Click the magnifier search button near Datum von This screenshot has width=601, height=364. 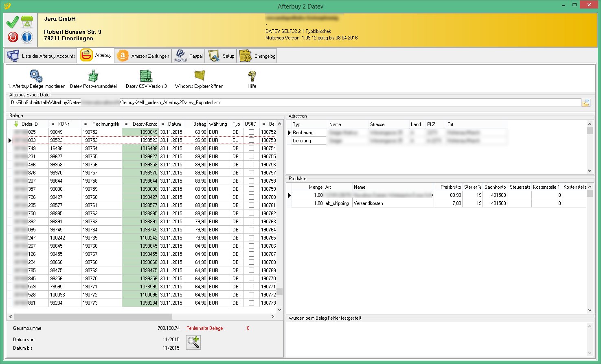tap(193, 342)
